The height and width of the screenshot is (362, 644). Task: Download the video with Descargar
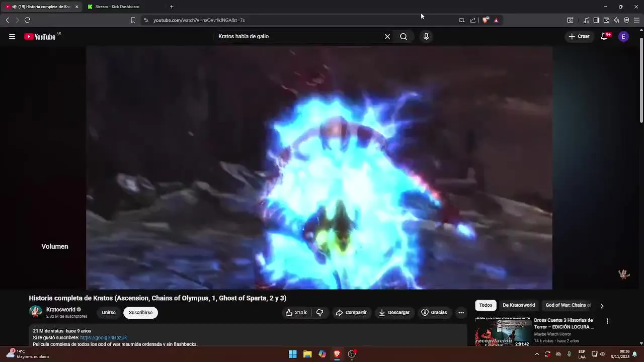(394, 313)
